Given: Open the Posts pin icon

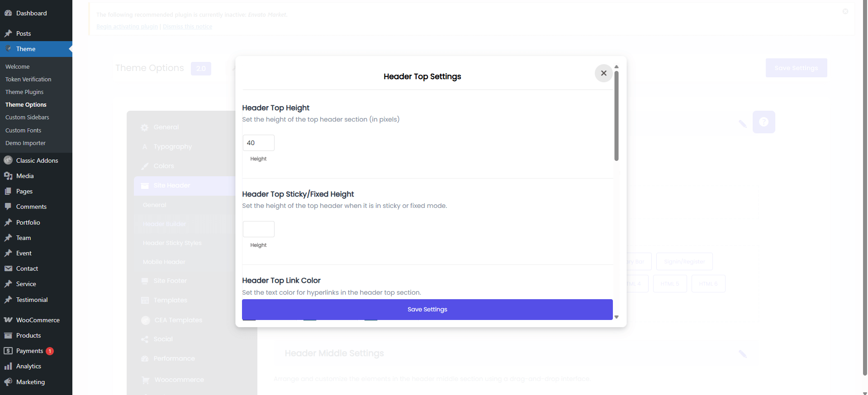Looking at the screenshot, I should tap(8, 33).
